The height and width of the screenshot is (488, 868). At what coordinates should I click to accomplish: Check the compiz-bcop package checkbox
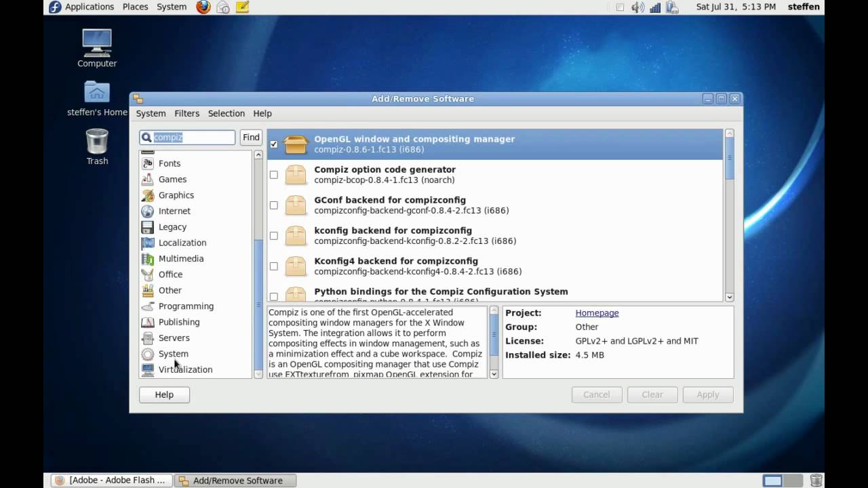(x=274, y=175)
